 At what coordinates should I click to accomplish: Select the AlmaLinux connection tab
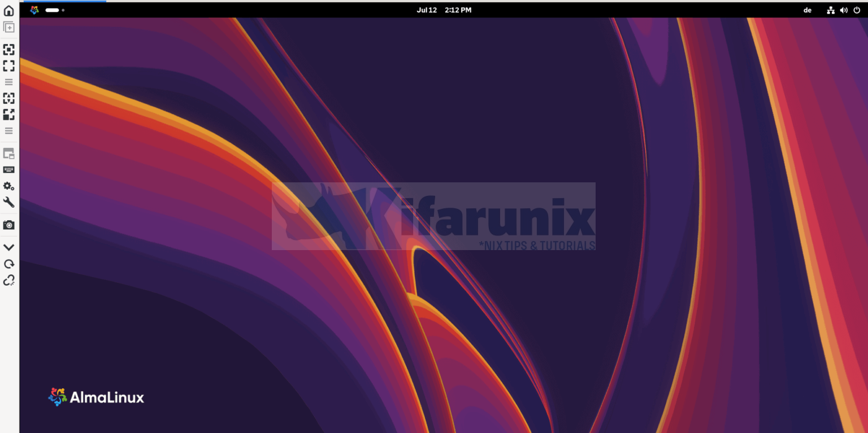[64, 2]
